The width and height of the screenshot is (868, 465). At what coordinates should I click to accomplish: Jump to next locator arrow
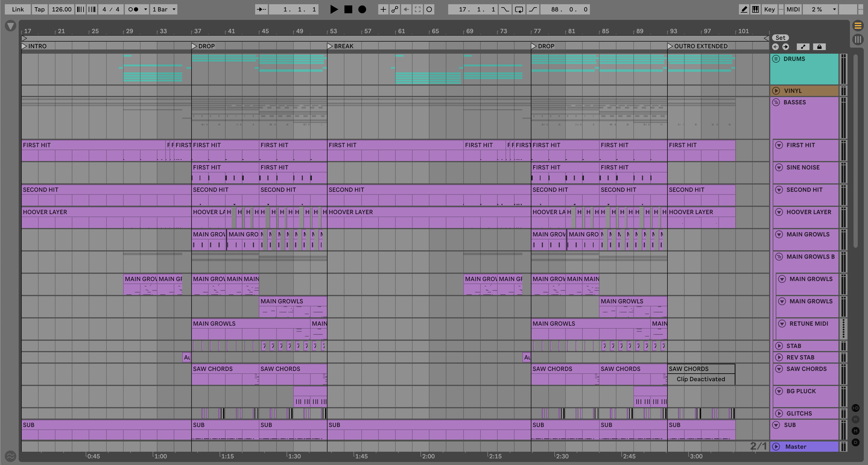coord(785,47)
